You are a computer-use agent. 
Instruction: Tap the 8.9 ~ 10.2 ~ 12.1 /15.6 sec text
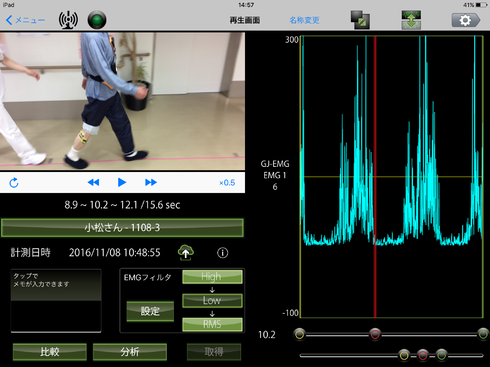point(122,205)
